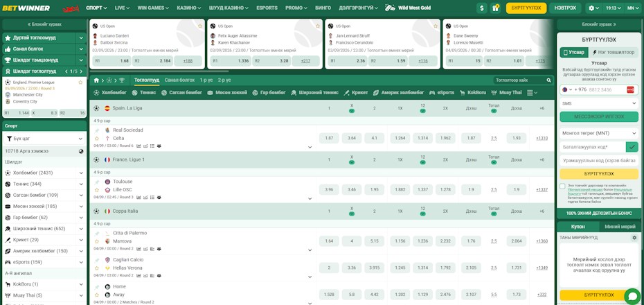The image size is (644, 305).
Task: Open the more sports list icon
Action: (532, 92)
